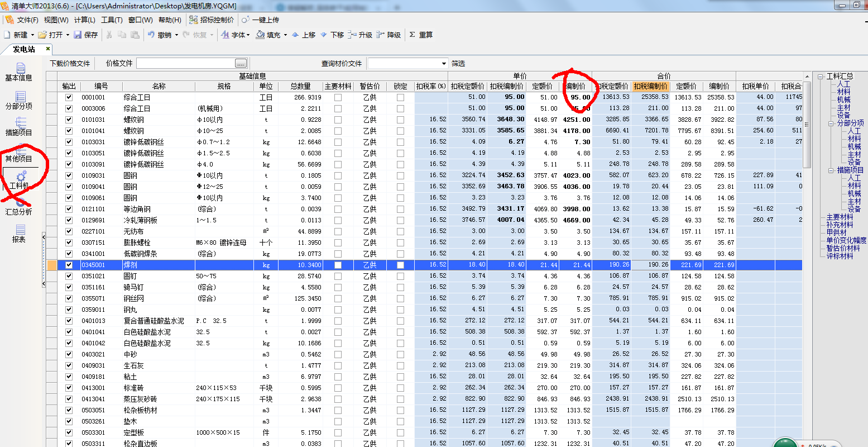
Task: Click the paste clipboard icon
Action: click(135, 35)
